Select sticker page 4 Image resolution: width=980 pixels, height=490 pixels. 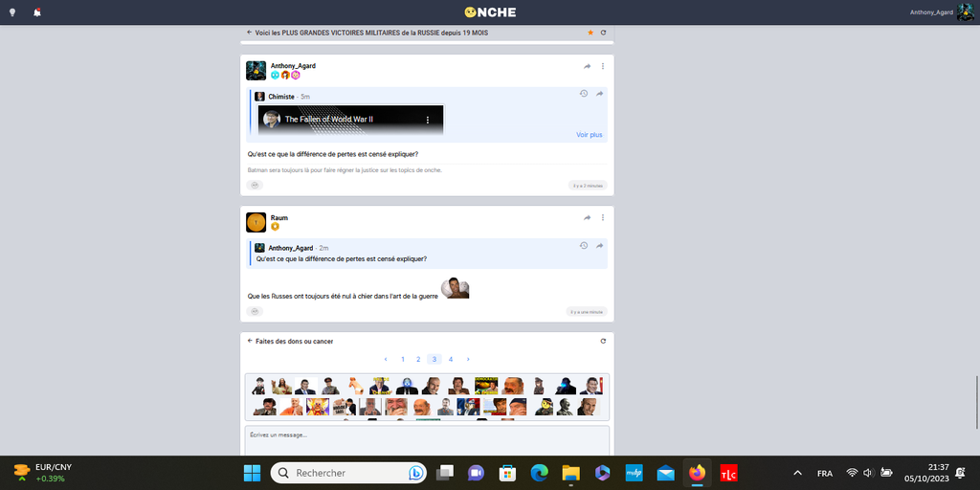coord(451,360)
